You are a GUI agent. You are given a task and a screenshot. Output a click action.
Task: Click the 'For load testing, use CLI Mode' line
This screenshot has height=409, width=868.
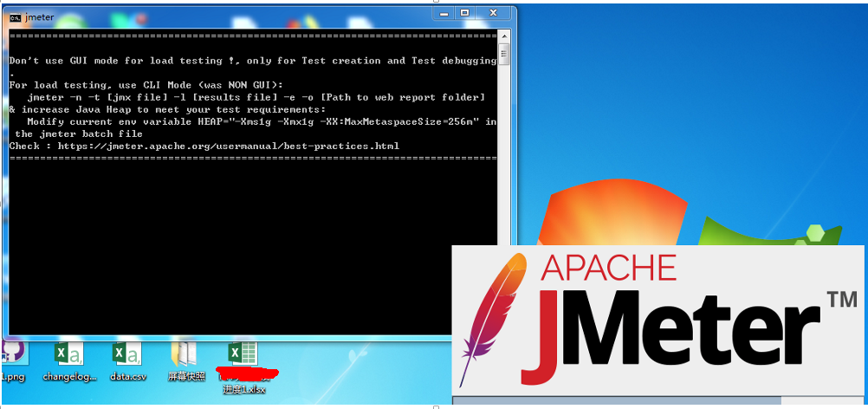click(x=146, y=85)
